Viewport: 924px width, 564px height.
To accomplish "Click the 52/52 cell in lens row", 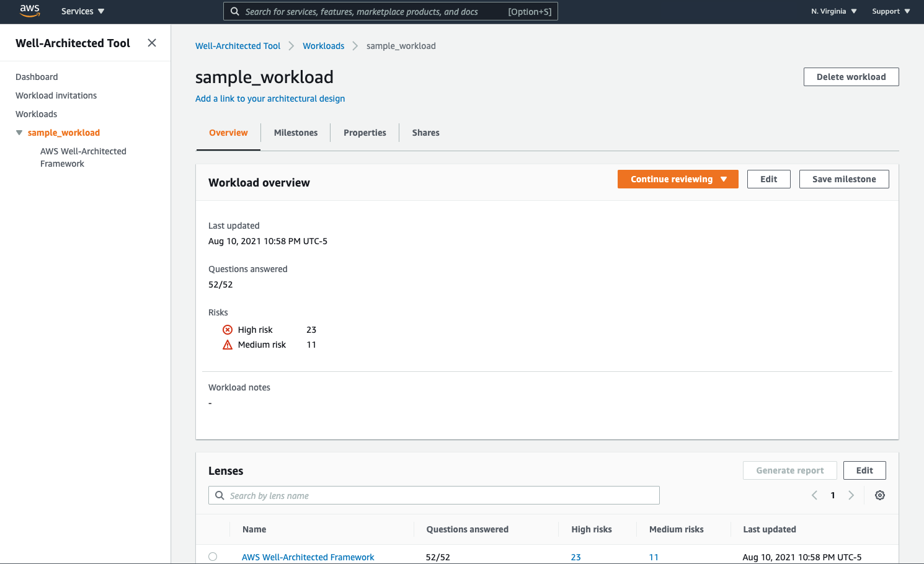I will click(438, 557).
